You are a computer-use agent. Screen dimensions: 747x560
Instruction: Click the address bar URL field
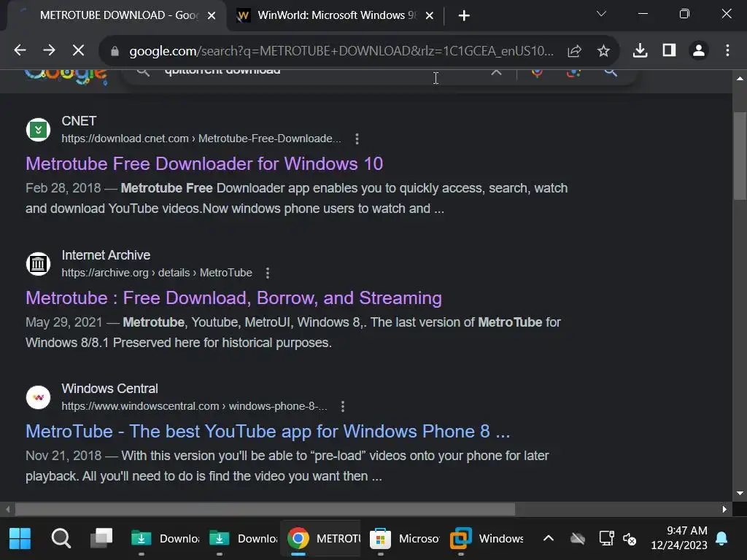(341, 51)
